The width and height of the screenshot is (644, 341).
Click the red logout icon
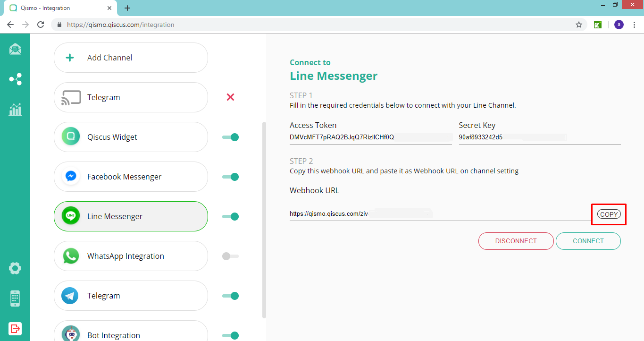coord(15,328)
